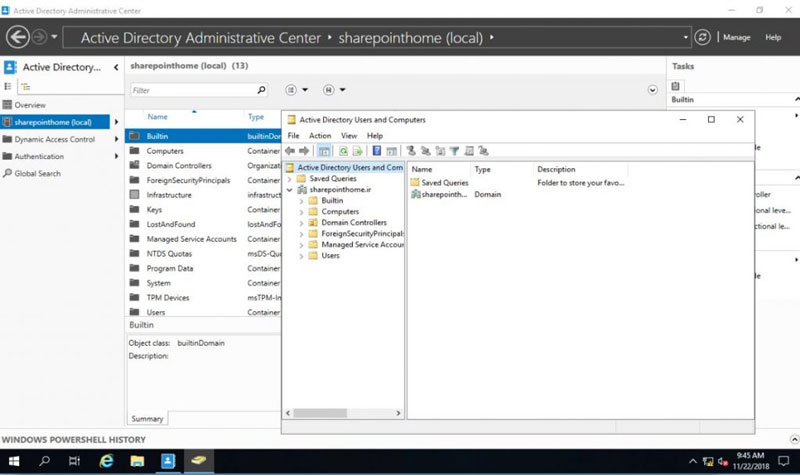Select Domain Controllers in the console tree

354,222
